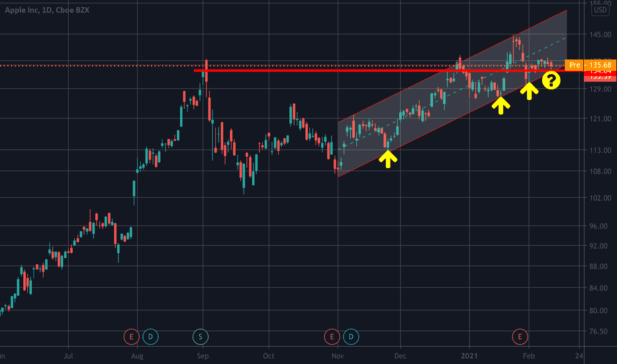Click the 24 date label on time axis
617x364 pixels.
click(x=579, y=356)
